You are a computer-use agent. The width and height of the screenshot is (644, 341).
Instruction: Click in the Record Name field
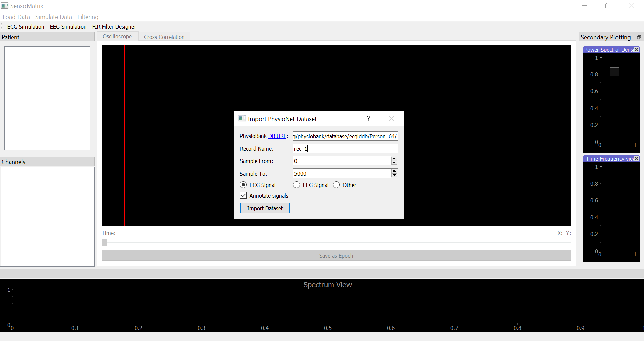[345, 149]
